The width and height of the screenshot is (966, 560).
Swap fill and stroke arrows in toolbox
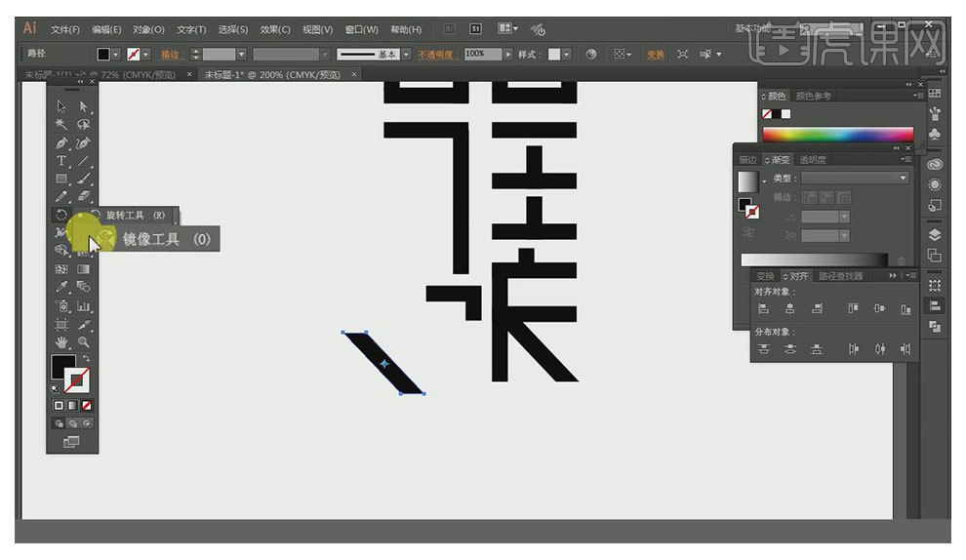(87, 359)
